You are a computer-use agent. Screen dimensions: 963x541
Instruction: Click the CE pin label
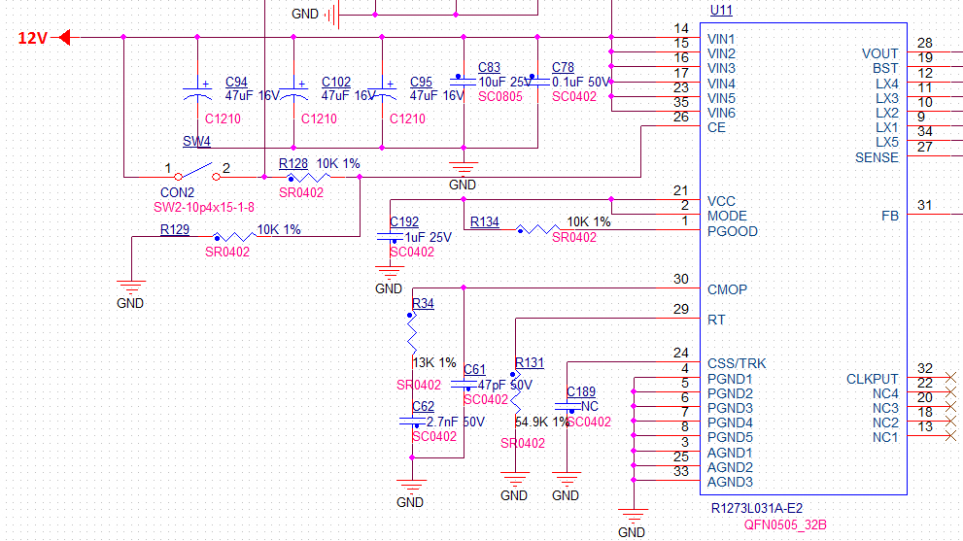coord(716,128)
